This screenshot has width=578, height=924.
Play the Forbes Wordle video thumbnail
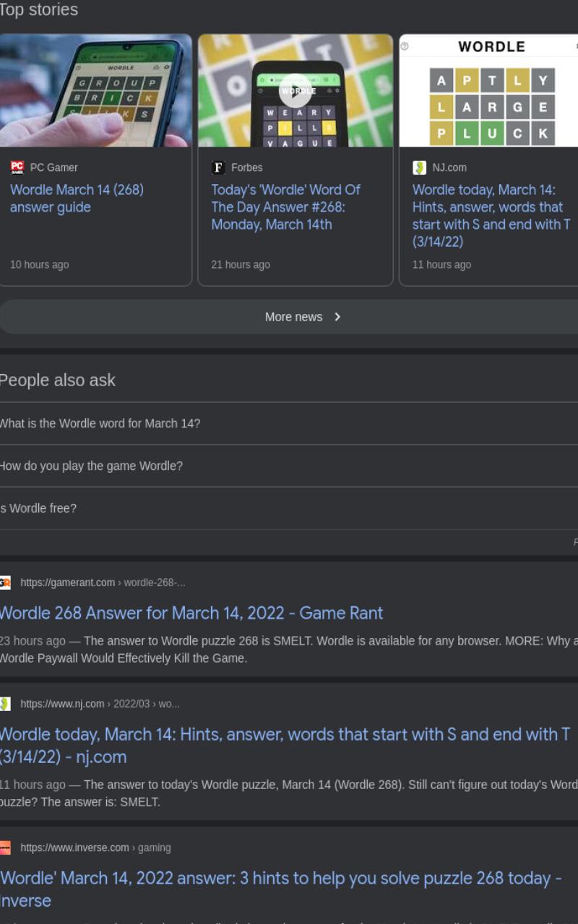(x=296, y=91)
